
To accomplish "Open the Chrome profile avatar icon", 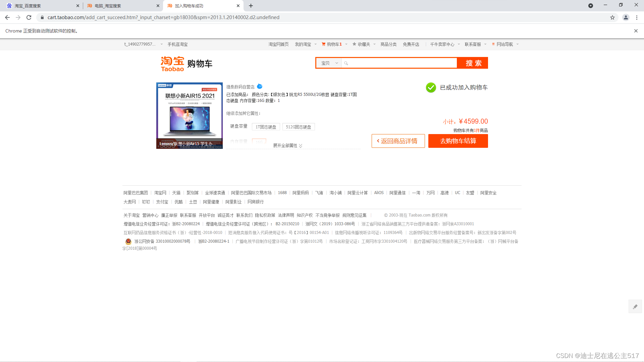I will [626, 17].
